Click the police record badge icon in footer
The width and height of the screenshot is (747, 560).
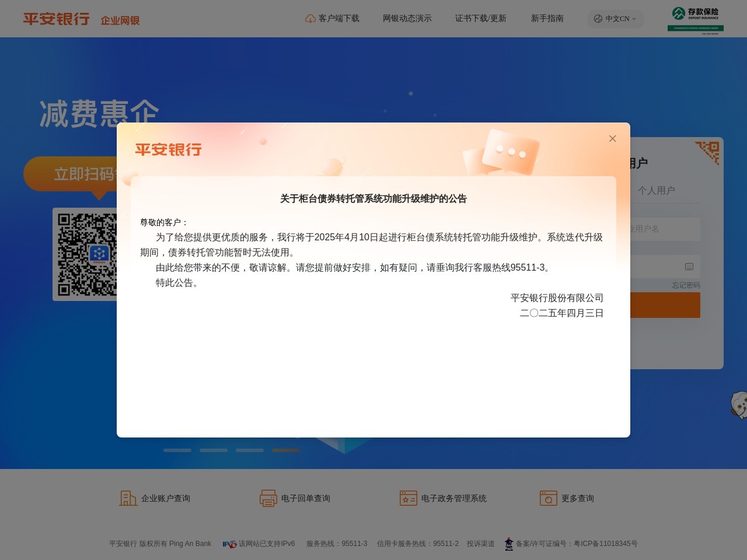tap(509, 543)
